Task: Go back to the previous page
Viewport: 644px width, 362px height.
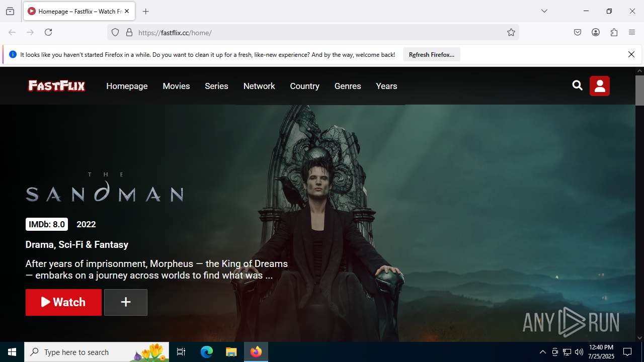Action: tap(12, 32)
